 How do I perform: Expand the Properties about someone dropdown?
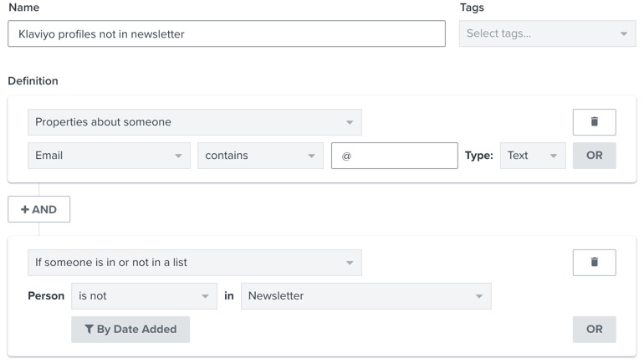[194, 122]
